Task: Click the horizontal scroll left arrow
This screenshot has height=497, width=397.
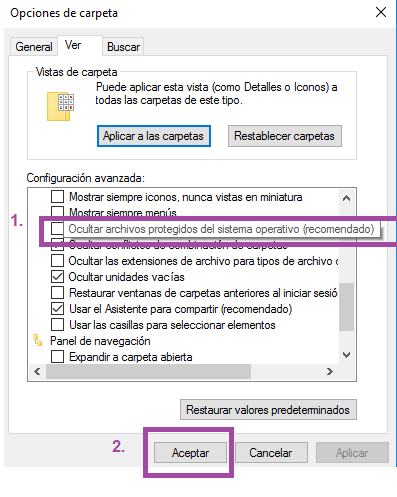Action: click(37, 371)
